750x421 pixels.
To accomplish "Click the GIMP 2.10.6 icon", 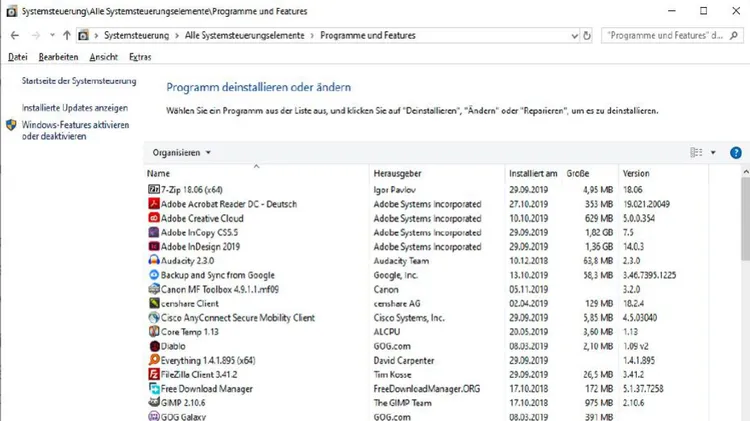I will 154,403.
